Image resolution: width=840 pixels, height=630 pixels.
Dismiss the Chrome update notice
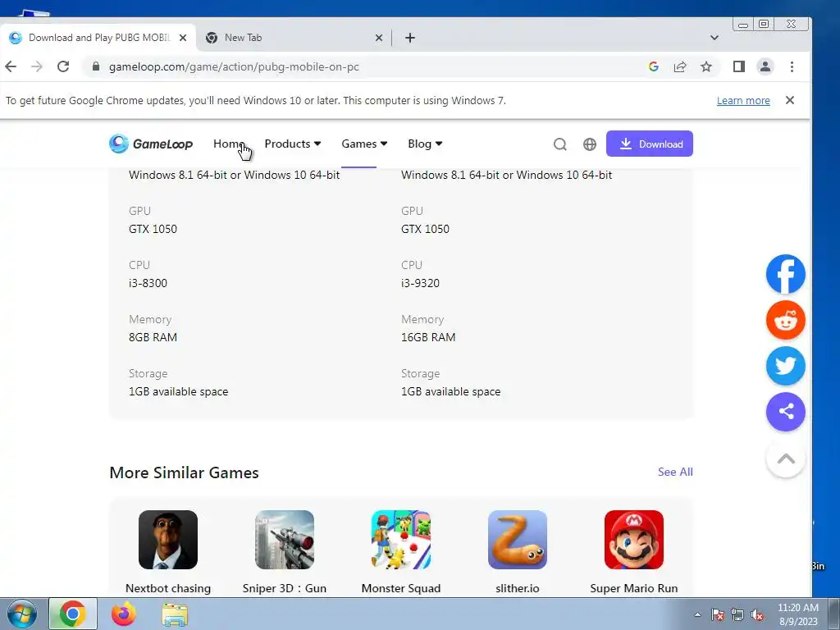(790, 100)
